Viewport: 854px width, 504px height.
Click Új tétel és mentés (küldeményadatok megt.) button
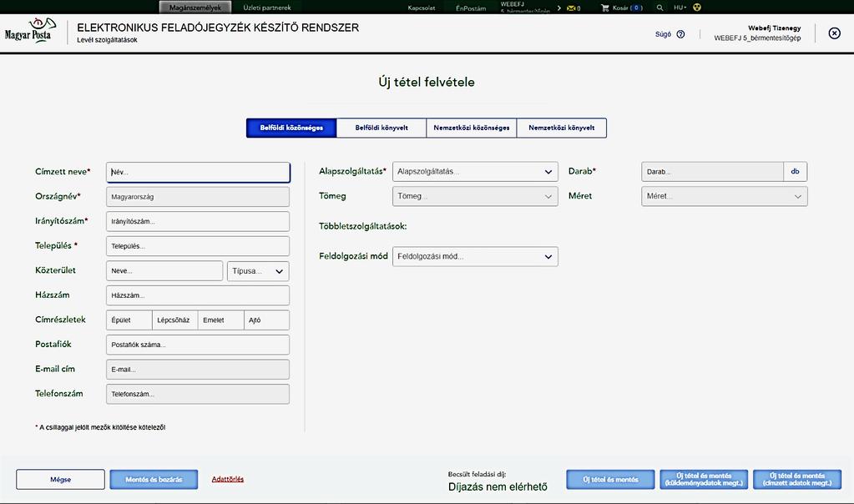click(x=704, y=480)
